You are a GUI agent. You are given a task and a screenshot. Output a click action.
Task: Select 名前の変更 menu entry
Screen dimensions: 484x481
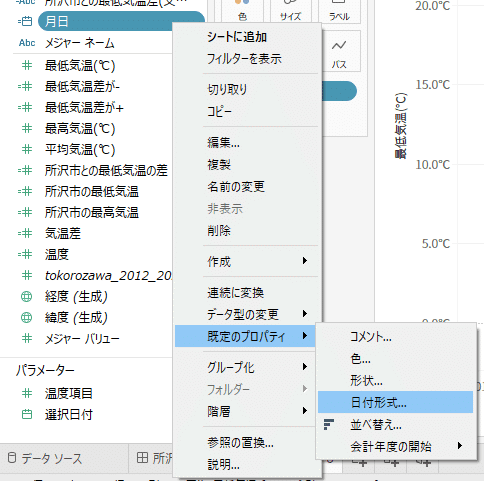pyautogui.click(x=236, y=187)
